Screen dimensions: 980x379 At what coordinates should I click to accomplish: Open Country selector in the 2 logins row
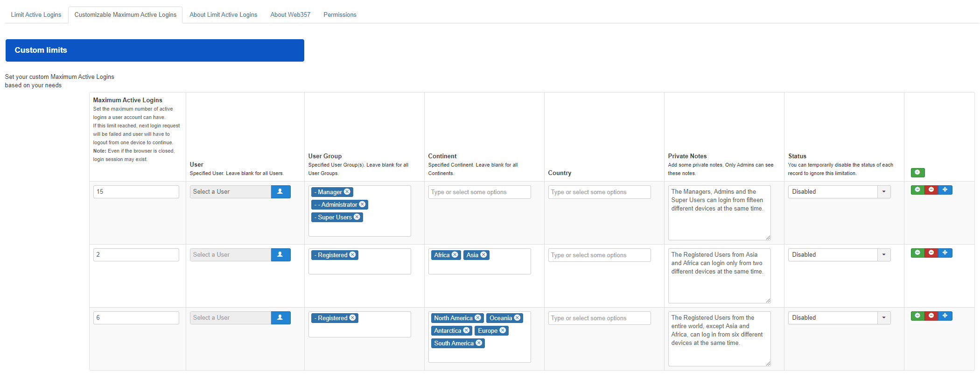pyautogui.click(x=599, y=255)
